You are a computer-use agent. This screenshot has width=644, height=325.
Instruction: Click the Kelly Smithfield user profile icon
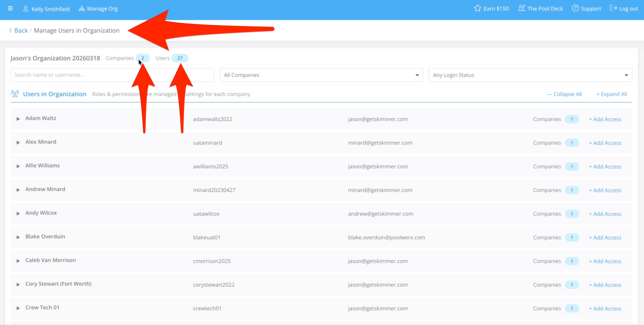click(x=25, y=9)
